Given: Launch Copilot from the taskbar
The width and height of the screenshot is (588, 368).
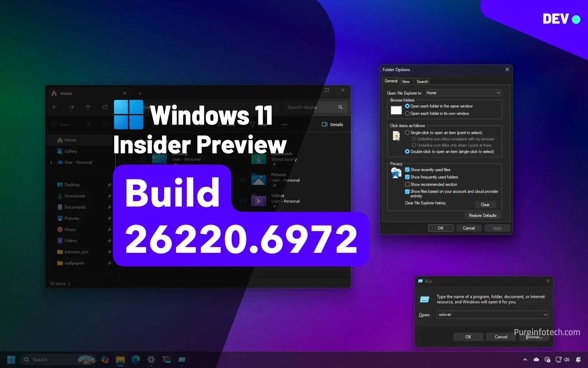Looking at the screenshot, I should coord(105,360).
